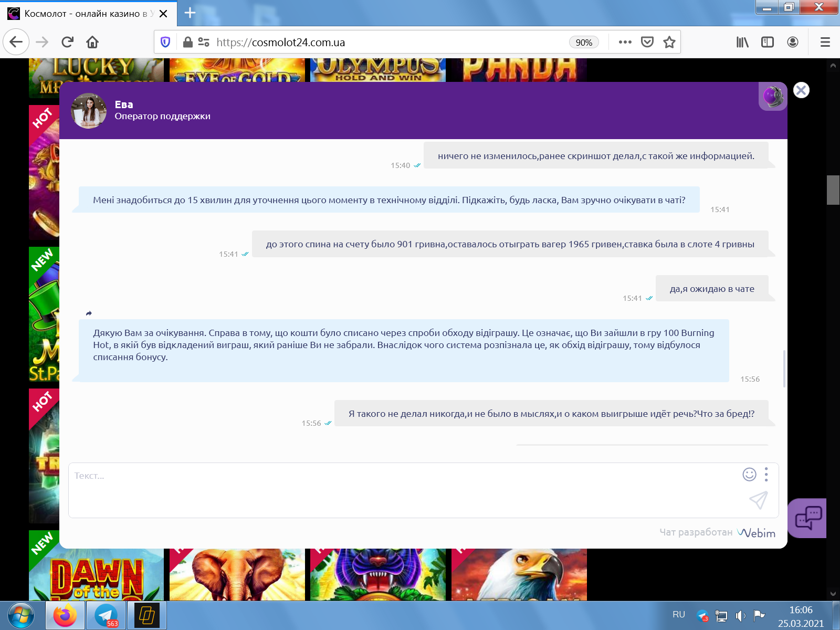
Task: Click the astronaut avatar in chat header
Action: 773,97
